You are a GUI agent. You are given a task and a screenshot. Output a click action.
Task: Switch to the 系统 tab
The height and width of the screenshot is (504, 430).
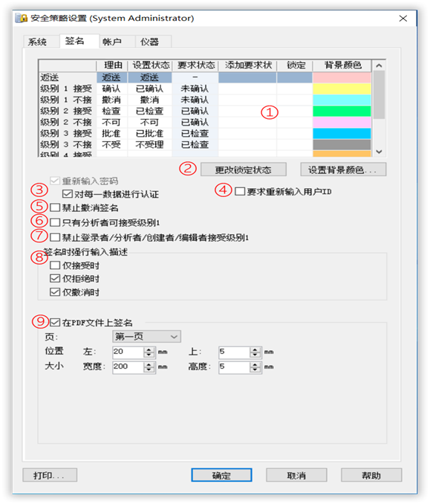point(37,42)
